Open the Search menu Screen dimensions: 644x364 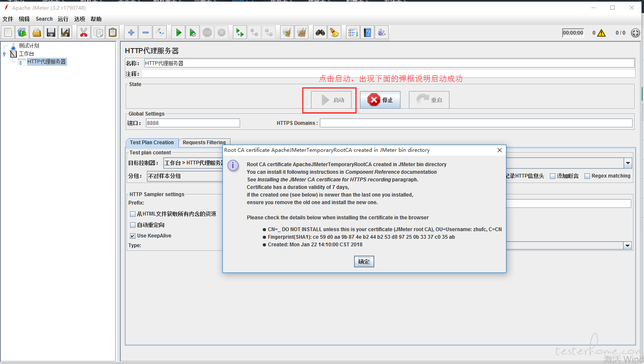point(44,19)
